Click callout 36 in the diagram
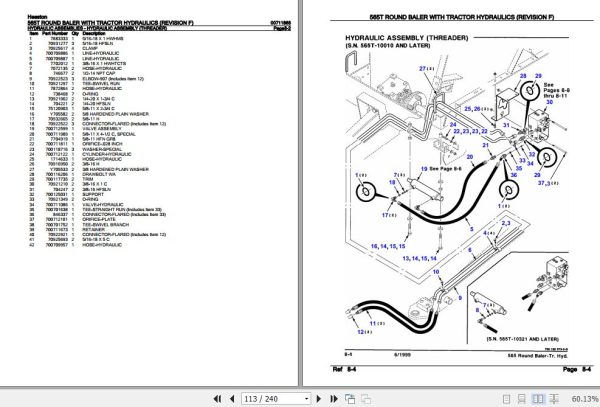 coord(514,175)
